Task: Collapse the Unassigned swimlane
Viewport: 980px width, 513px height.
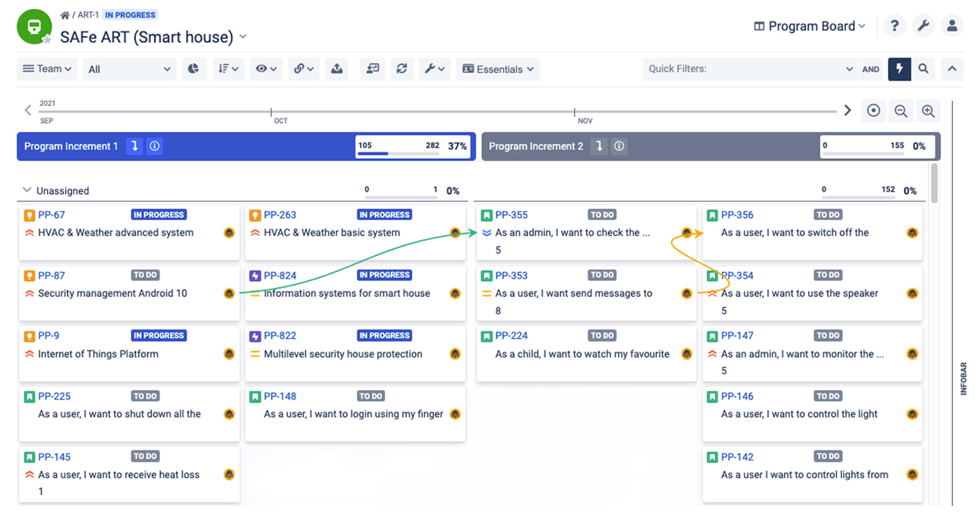Action: [x=27, y=190]
